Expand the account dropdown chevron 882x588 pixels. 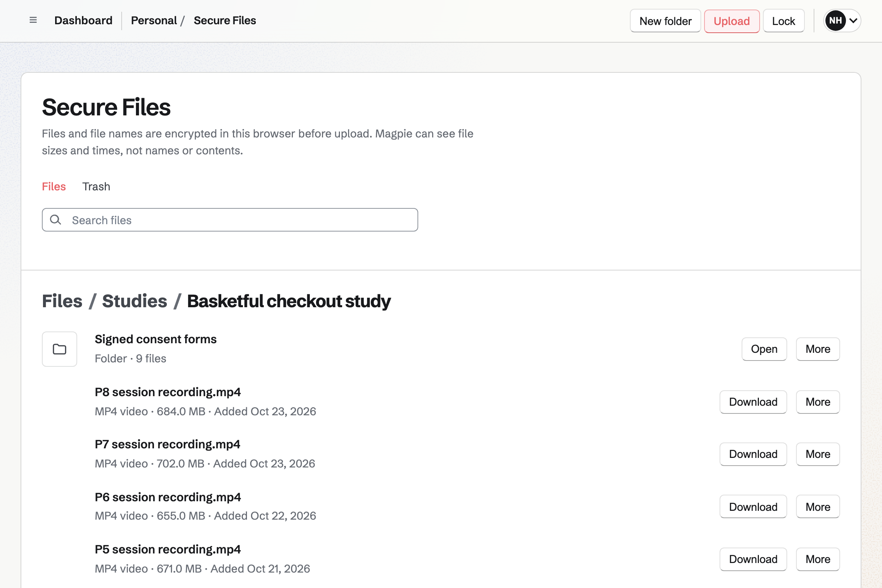tap(853, 21)
